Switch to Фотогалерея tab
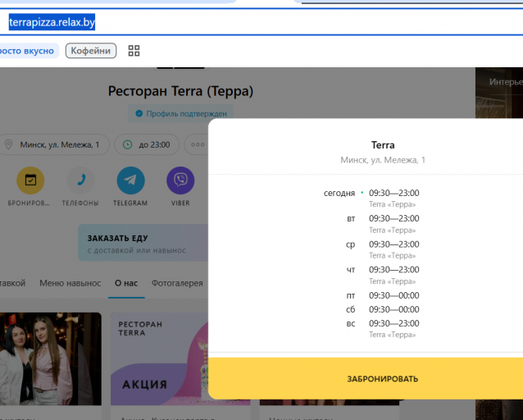Screen dimensions: 523x420 177,283
